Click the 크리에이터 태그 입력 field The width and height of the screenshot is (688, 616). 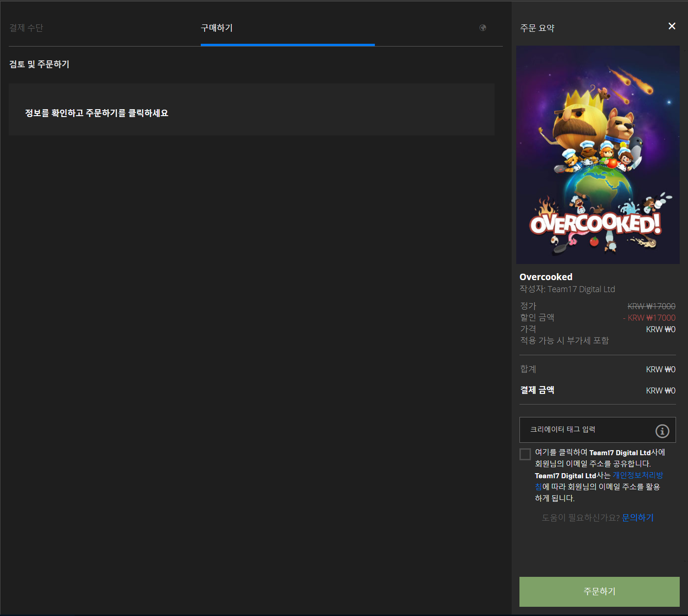tap(597, 429)
